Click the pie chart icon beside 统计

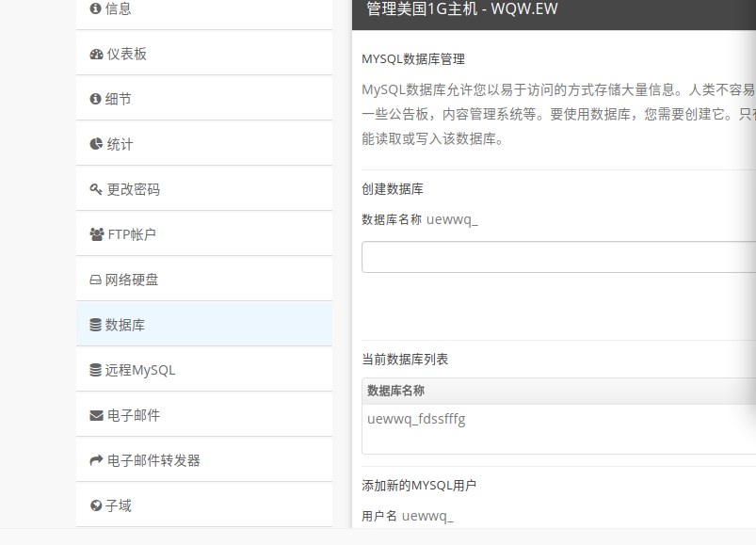96,144
